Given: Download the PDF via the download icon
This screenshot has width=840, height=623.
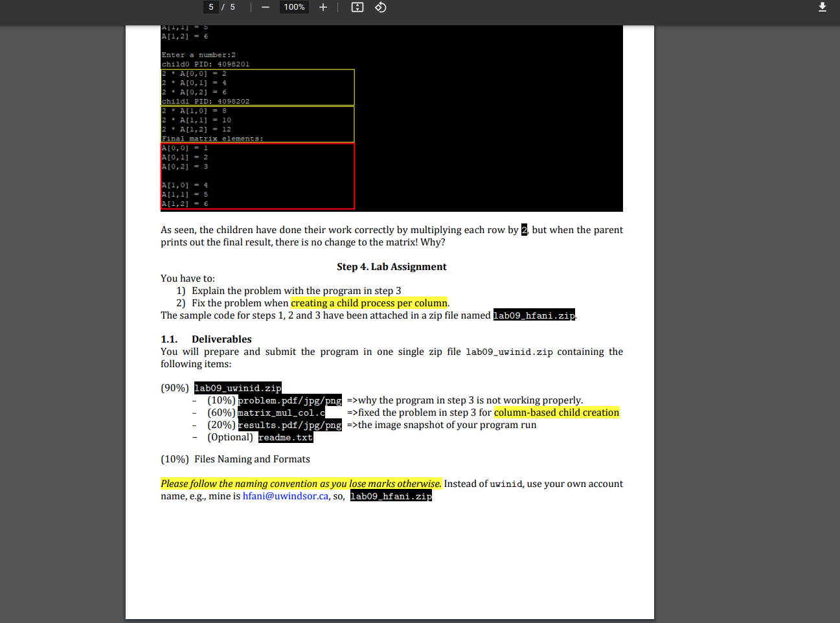Looking at the screenshot, I should tap(823, 7).
